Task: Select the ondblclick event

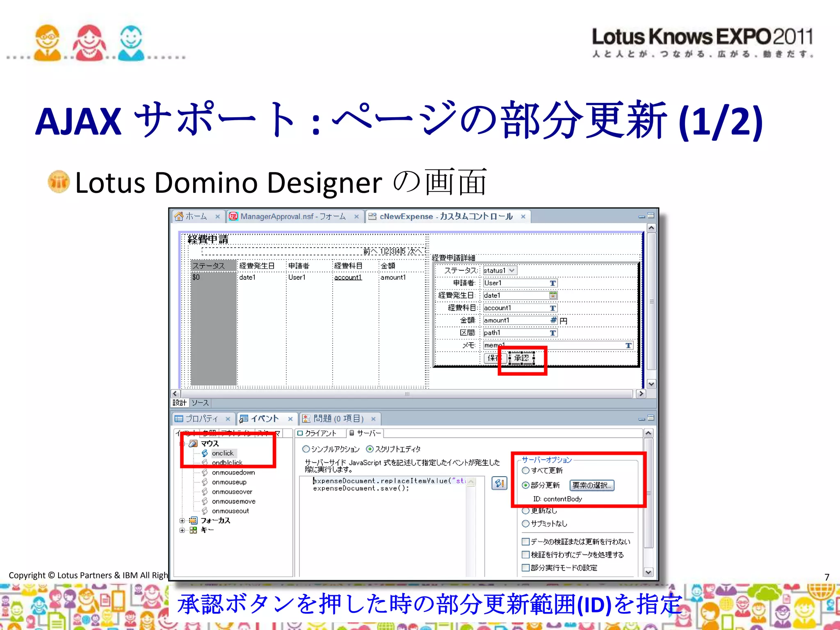Action: [x=227, y=463]
